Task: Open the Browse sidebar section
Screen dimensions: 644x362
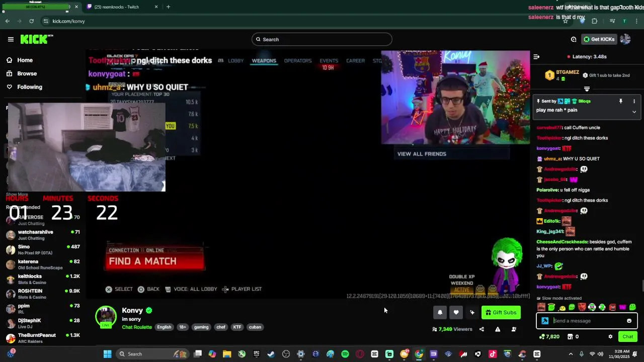Action: click(x=27, y=73)
